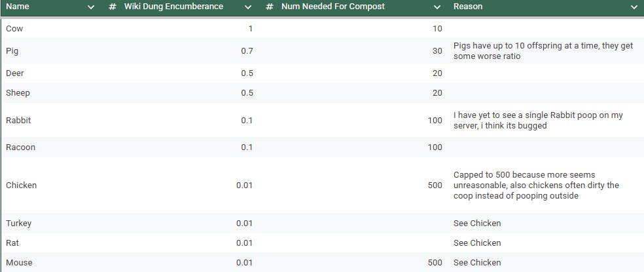Select the Cow name cell
The image size is (644, 272).
tap(14, 29)
